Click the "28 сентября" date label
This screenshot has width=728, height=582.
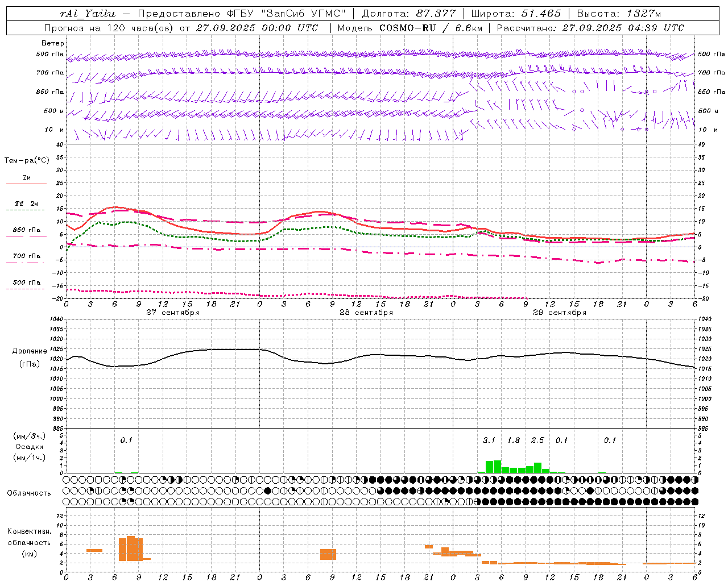(366, 313)
